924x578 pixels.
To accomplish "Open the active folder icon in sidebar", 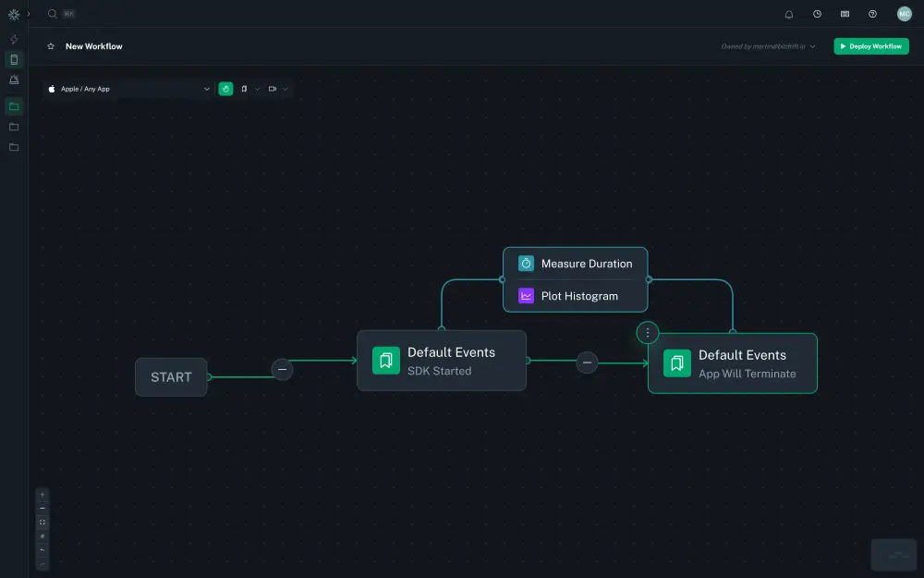I will (x=14, y=105).
